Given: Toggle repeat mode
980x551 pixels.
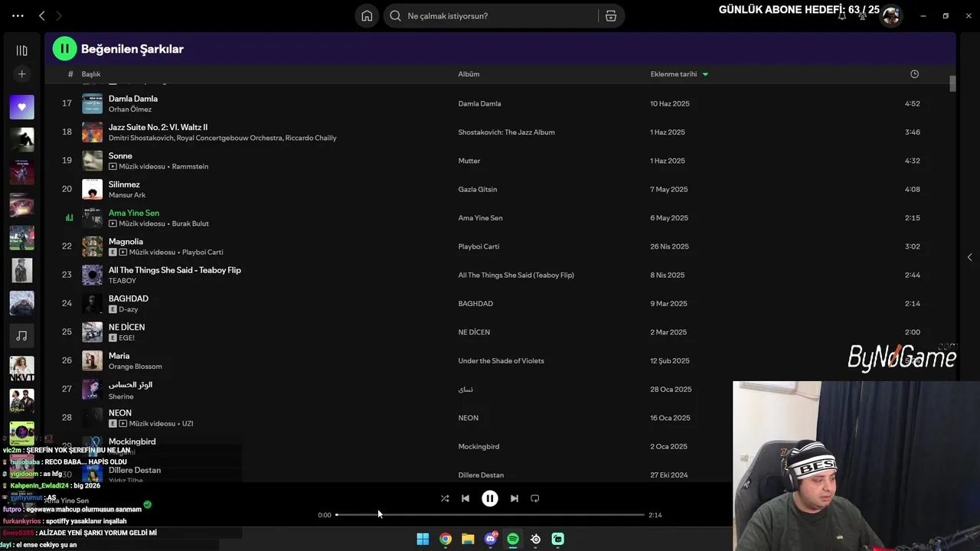Looking at the screenshot, I should [535, 498].
